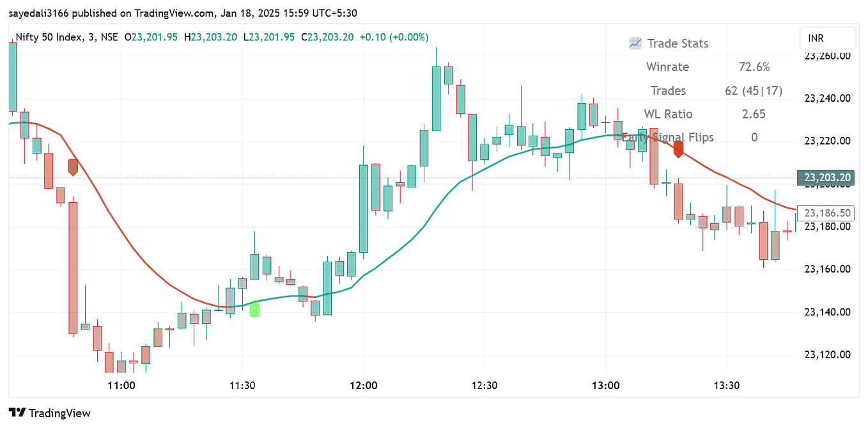Viewport: 868px width, 428px height.
Task: Open the INR currency selector
Action: 827,38
